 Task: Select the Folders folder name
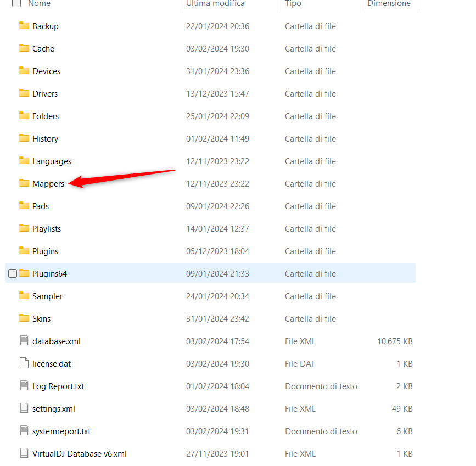coord(46,116)
